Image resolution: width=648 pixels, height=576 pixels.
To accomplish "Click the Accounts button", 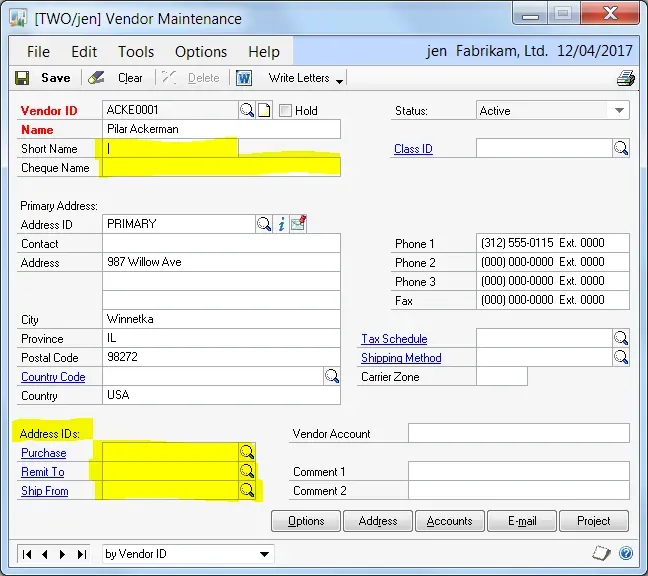I will tap(450, 521).
